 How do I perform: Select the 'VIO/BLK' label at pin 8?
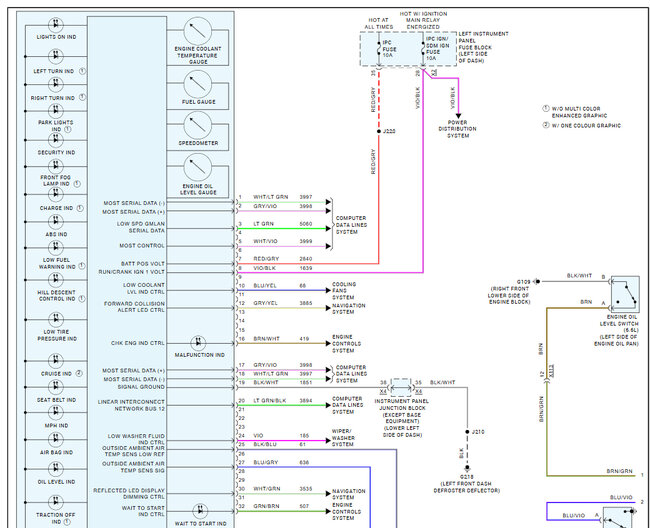pos(264,268)
